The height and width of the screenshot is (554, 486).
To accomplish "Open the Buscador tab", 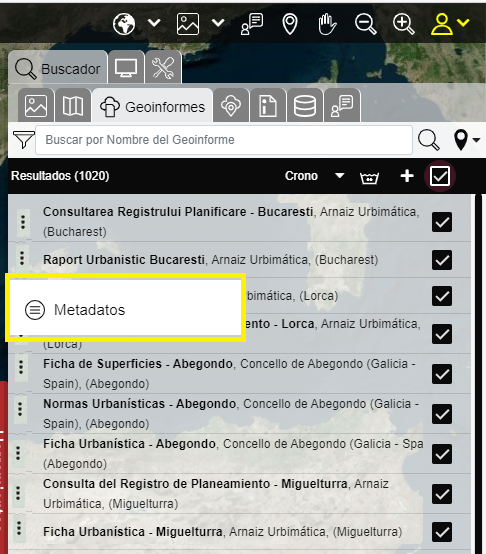I will pos(58,69).
